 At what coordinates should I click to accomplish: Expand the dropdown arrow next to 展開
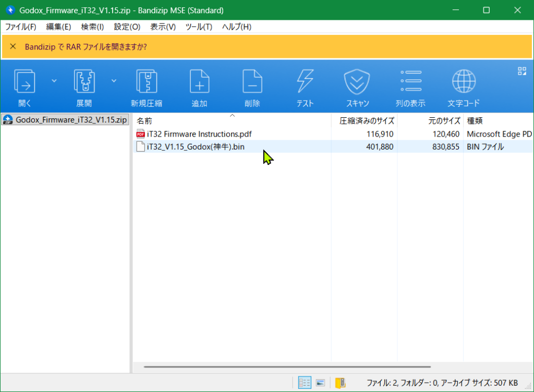point(114,81)
